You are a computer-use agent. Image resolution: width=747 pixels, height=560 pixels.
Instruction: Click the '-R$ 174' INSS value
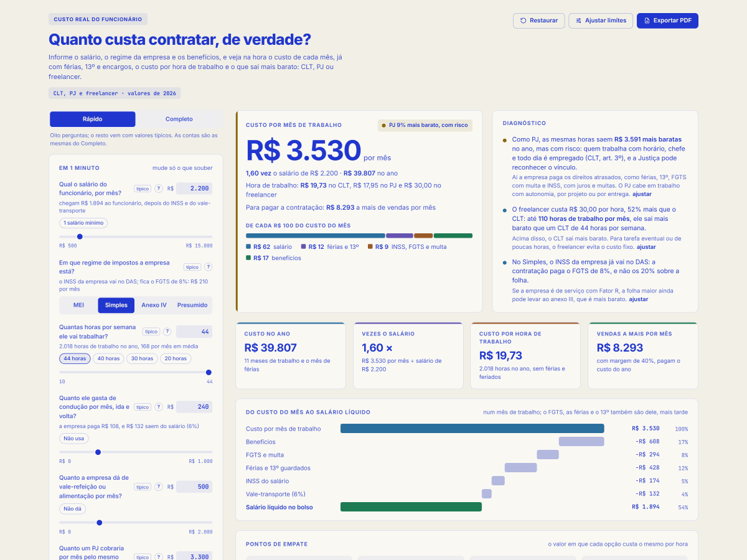point(647,481)
